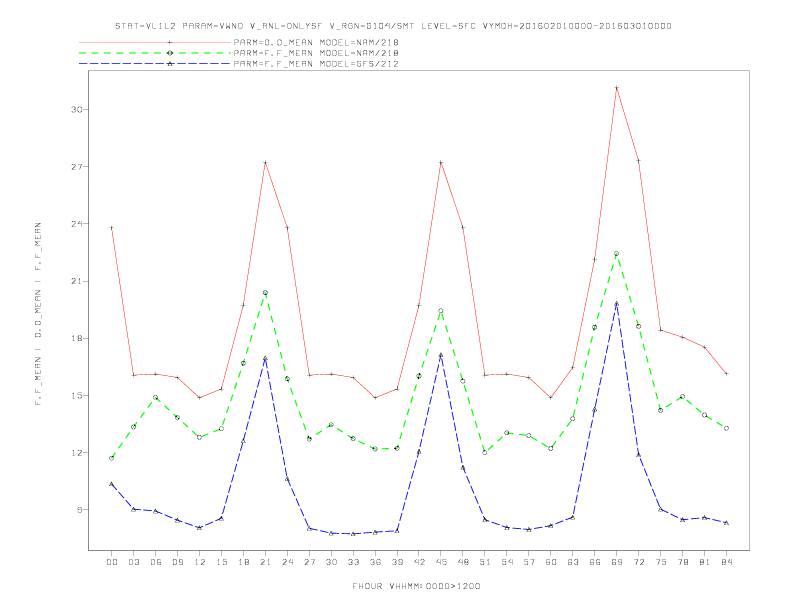
Task: Click the x-axis tick label 33
Action: [x=354, y=562]
